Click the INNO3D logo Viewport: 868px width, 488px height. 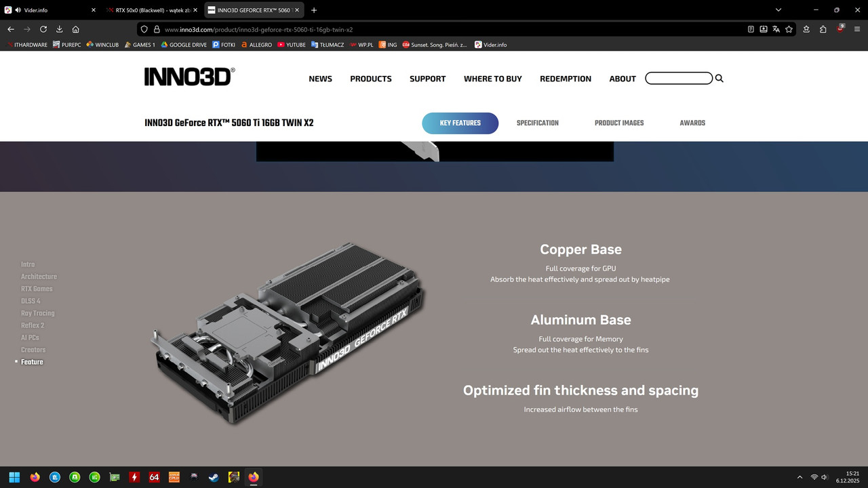coord(189,76)
